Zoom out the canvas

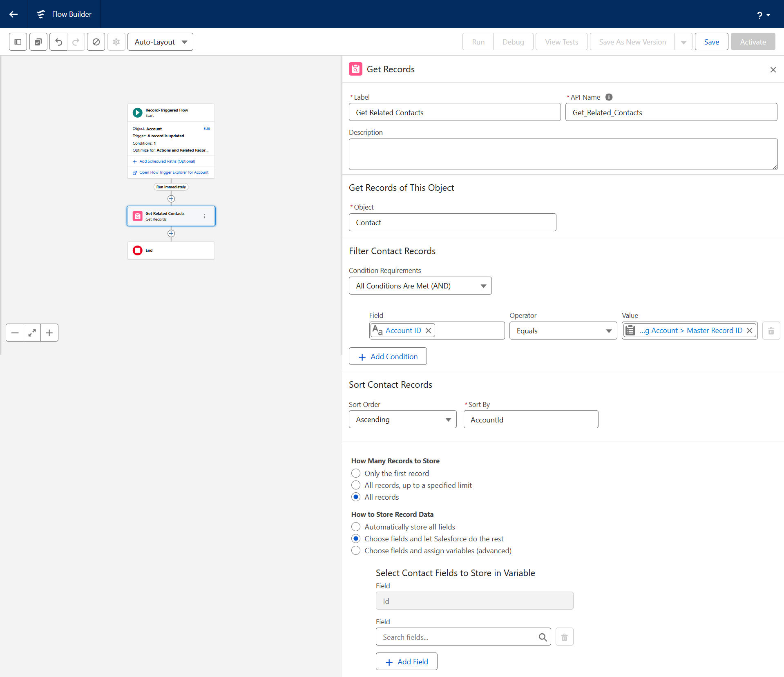tap(15, 333)
